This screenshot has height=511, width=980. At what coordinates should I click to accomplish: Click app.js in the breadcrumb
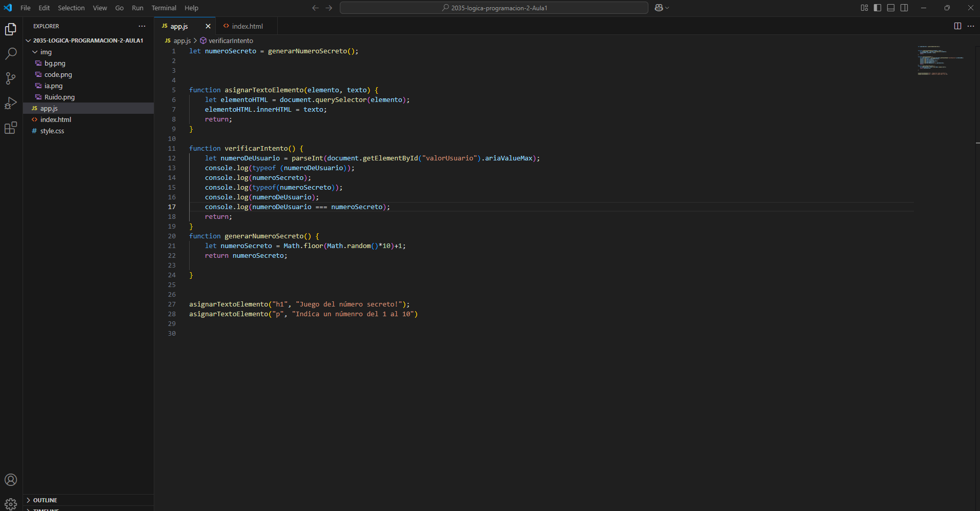[182, 40]
